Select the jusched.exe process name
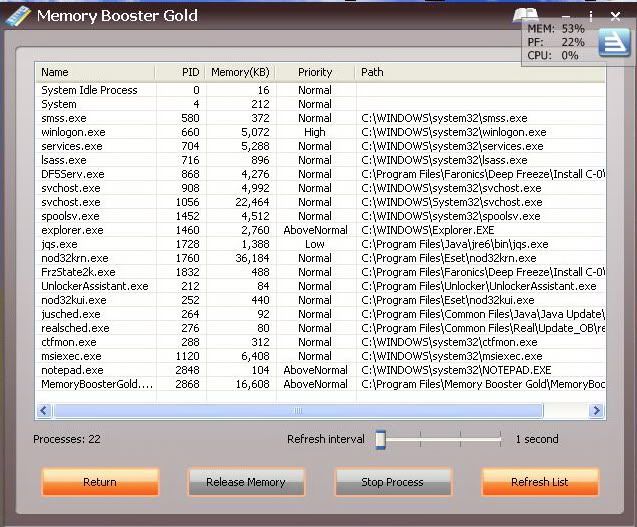This screenshot has width=637, height=527. pyautogui.click(x=71, y=314)
